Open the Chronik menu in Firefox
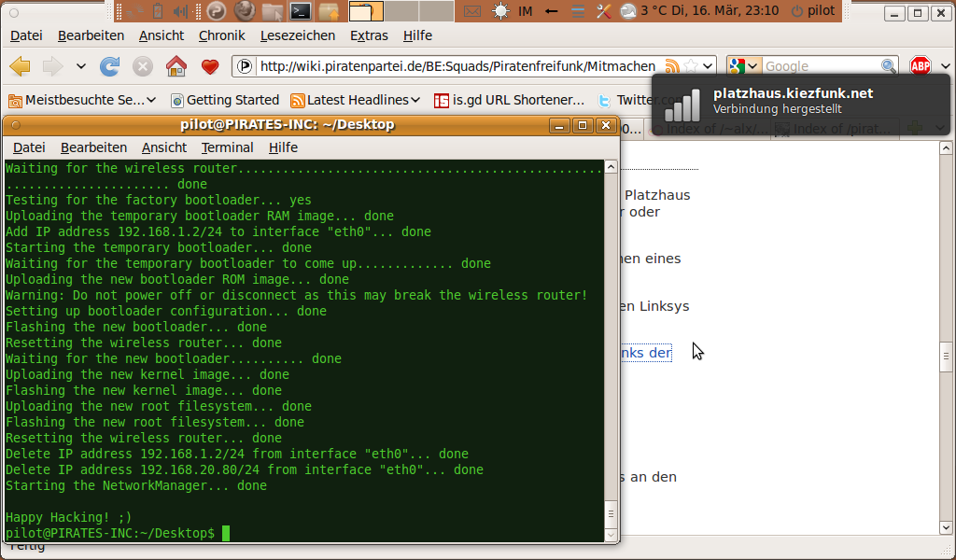The height and width of the screenshot is (560, 956). (x=221, y=35)
